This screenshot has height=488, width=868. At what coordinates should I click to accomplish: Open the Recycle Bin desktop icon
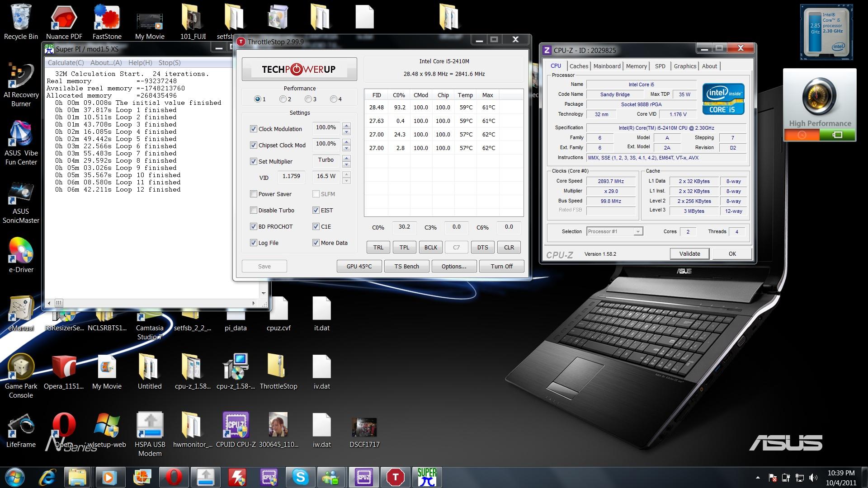(21, 22)
